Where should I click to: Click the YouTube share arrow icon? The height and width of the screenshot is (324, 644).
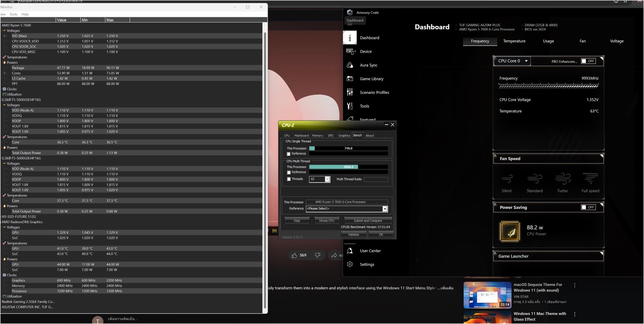point(334,255)
